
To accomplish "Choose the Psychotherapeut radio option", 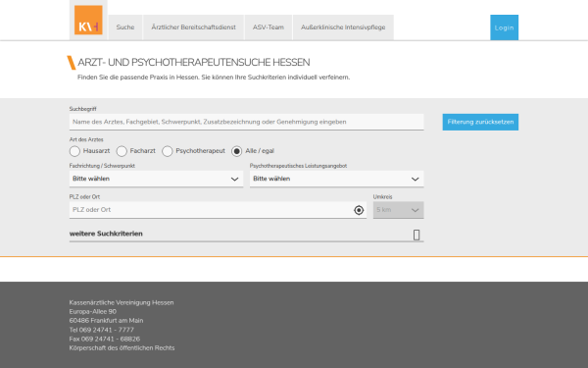I will 168,151.
